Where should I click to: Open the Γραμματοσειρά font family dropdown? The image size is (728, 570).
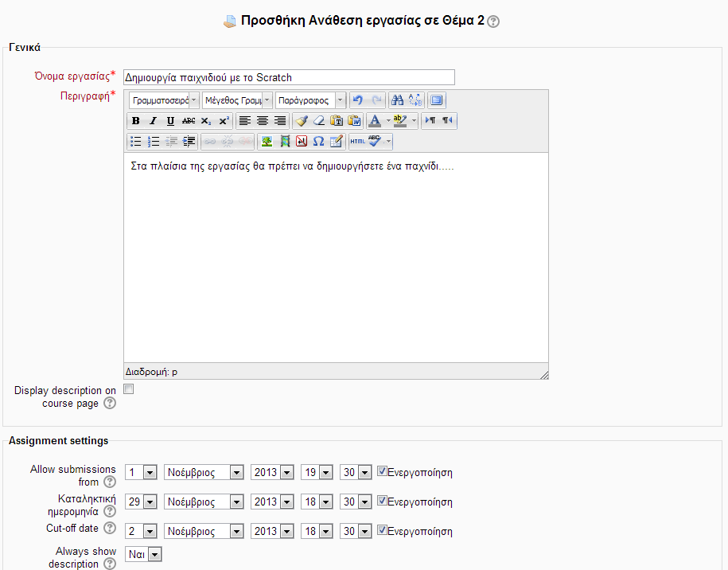click(165, 100)
